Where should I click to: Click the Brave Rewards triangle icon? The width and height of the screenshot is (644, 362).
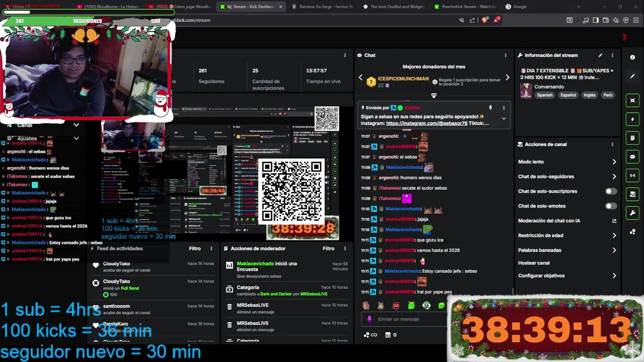[x=497, y=20]
